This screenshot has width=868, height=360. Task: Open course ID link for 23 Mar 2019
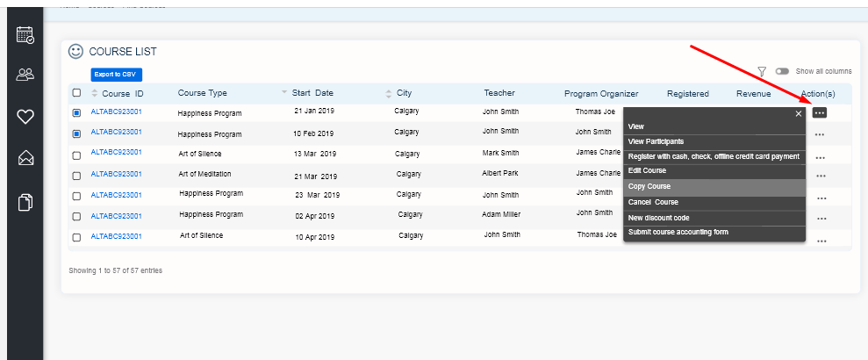pos(116,195)
